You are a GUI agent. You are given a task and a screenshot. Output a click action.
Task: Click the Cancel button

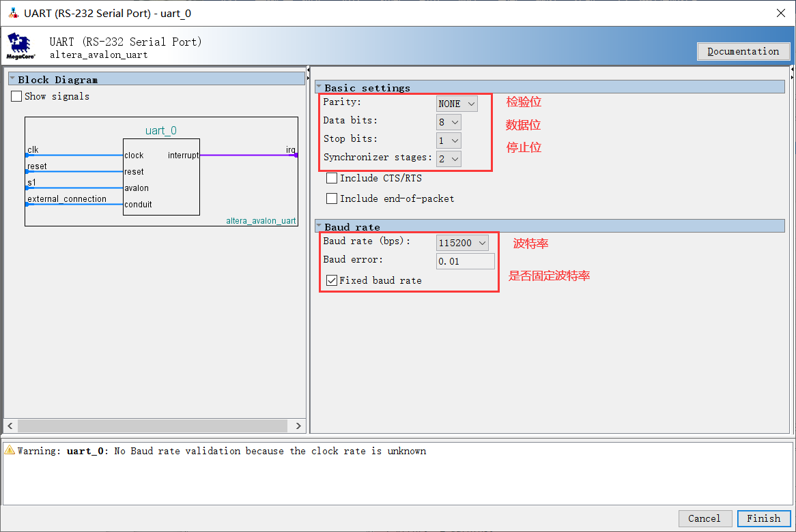[705, 518]
